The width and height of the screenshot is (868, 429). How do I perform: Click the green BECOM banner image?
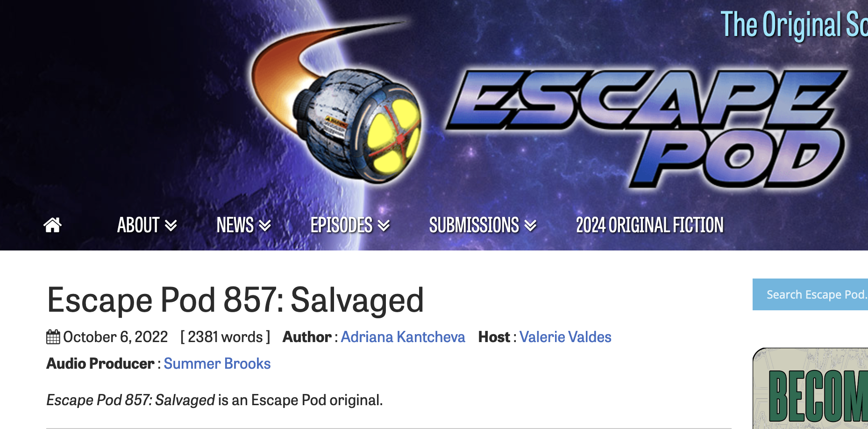pyautogui.click(x=810, y=388)
